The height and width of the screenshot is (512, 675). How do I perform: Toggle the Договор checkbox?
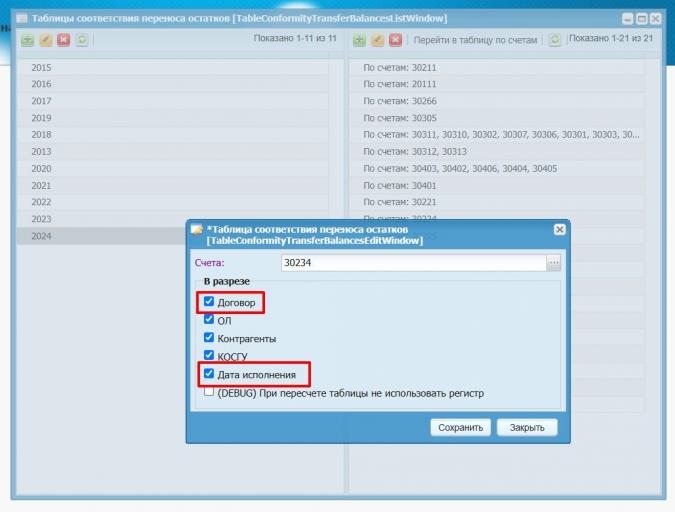click(x=209, y=301)
